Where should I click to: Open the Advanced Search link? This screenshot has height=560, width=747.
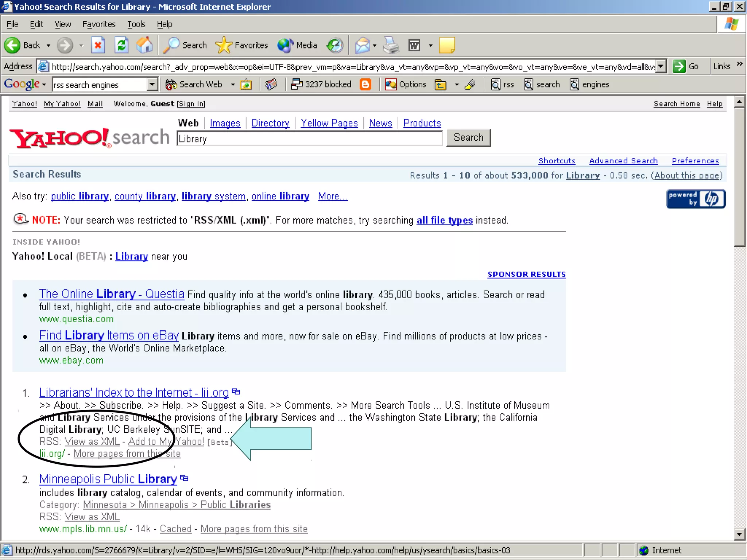[623, 161]
